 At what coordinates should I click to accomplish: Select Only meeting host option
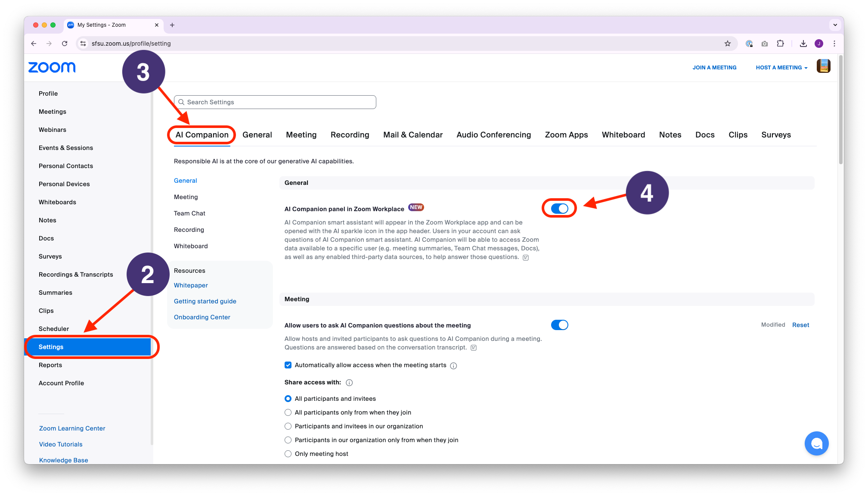pos(288,454)
